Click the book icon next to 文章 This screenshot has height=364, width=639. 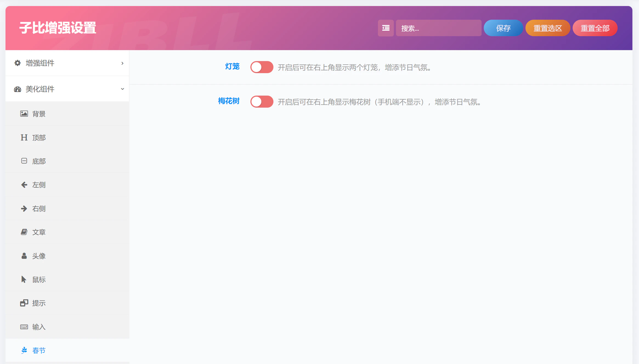pos(24,232)
